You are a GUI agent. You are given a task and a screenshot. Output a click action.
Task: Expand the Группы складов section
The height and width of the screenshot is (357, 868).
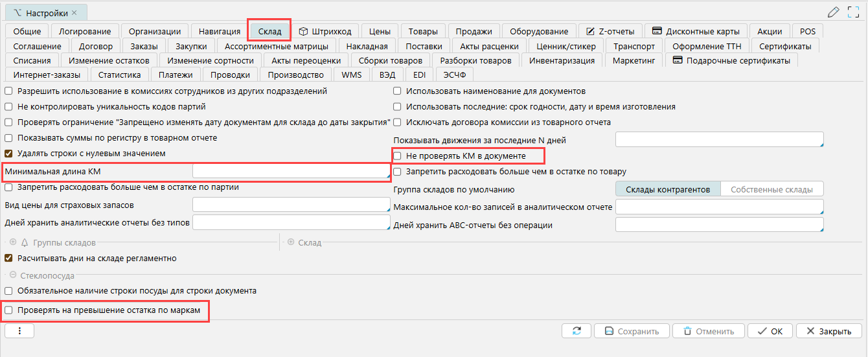click(x=13, y=242)
